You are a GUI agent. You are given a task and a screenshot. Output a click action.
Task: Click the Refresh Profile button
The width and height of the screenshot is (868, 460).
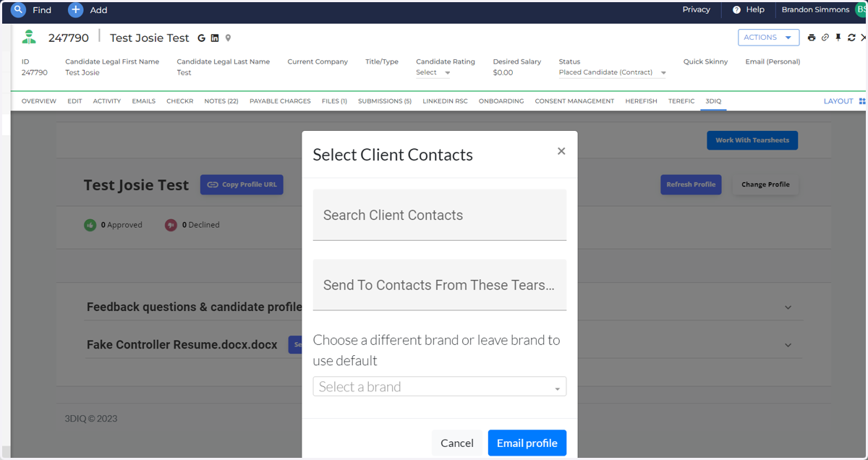[x=691, y=184]
